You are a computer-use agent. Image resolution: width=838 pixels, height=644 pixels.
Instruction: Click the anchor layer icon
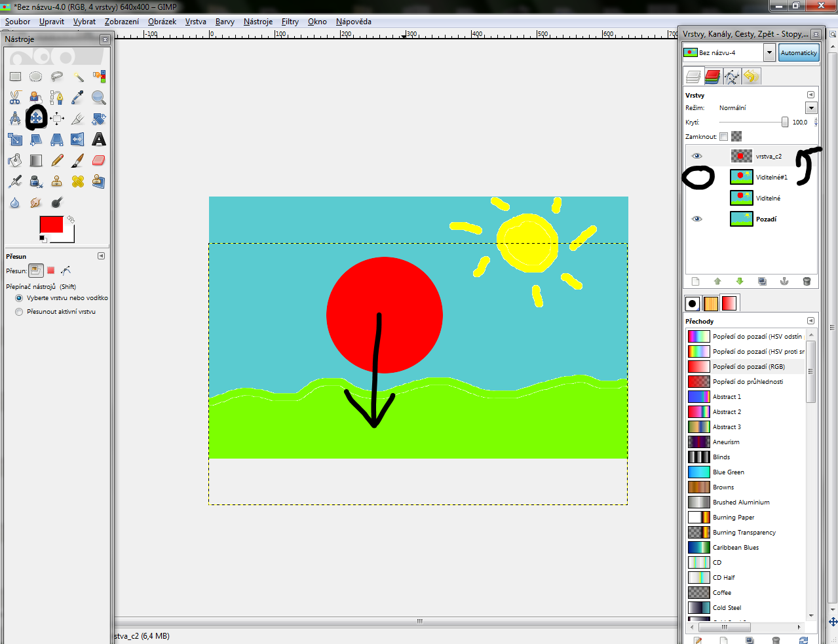click(784, 281)
